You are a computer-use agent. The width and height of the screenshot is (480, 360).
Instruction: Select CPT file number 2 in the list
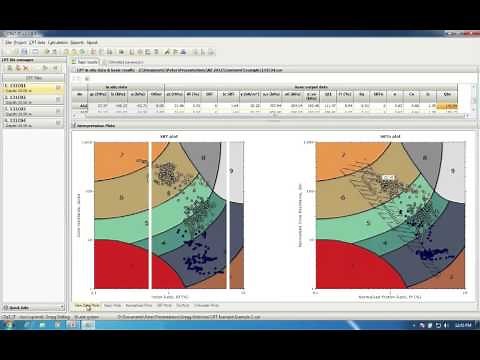pyautogui.click(x=33, y=100)
